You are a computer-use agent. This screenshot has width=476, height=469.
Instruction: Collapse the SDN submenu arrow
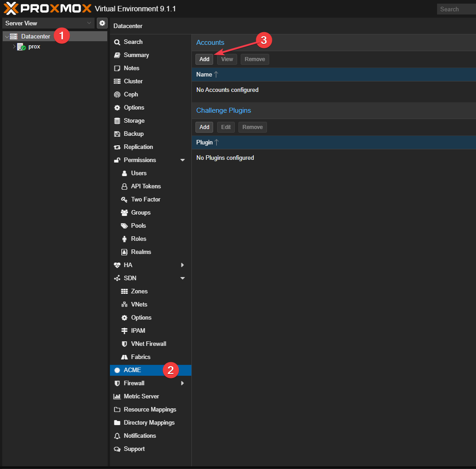(x=182, y=278)
